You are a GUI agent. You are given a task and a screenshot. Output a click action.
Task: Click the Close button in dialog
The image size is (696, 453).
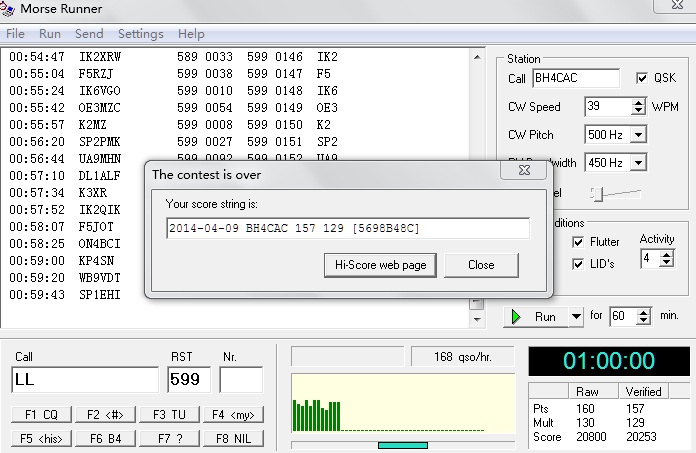tap(481, 265)
